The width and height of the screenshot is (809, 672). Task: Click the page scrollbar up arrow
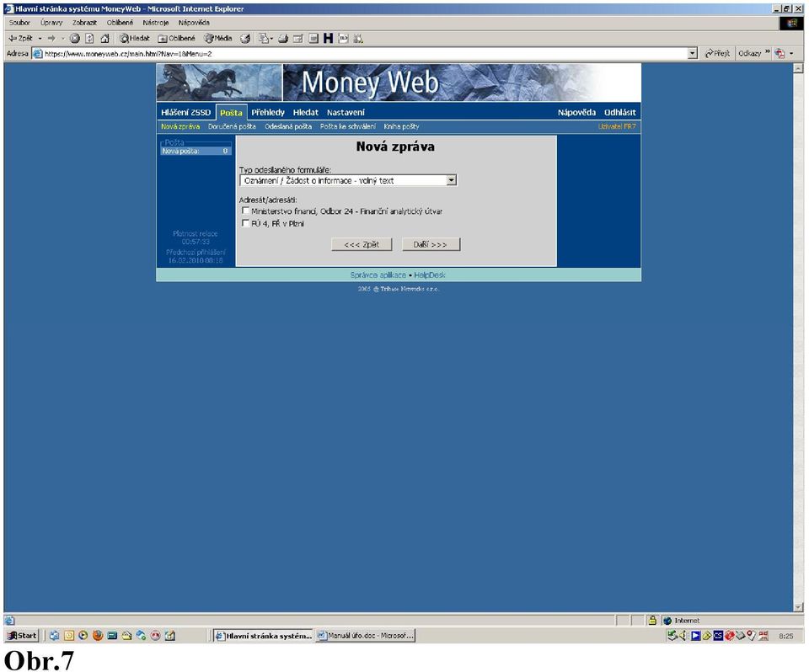pyautogui.click(x=798, y=68)
